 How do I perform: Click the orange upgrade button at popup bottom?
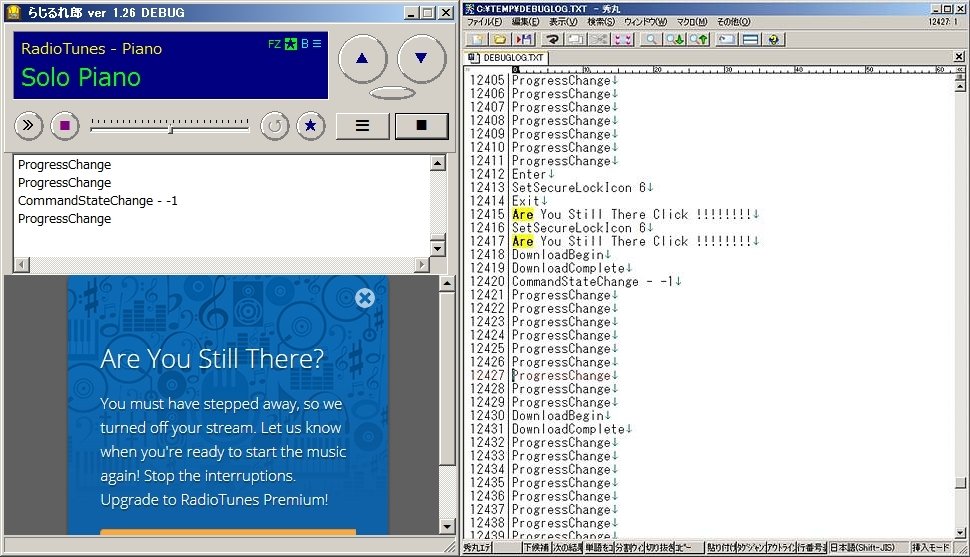[x=228, y=532]
